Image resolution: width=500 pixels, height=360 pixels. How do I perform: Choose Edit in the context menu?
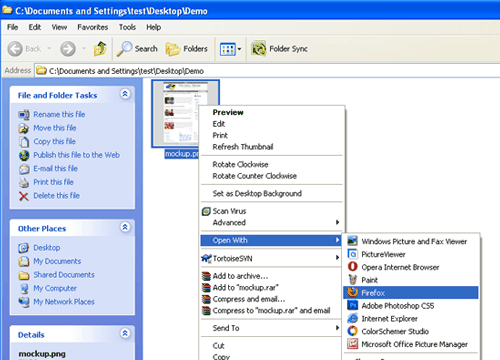(272, 124)
